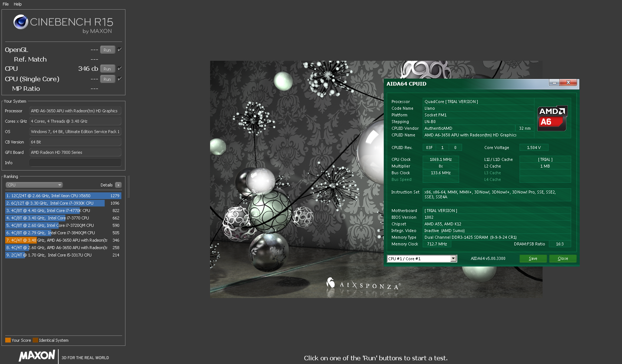Run the OpenGL benchmark test
622x364 pixels.
(107, 50)
